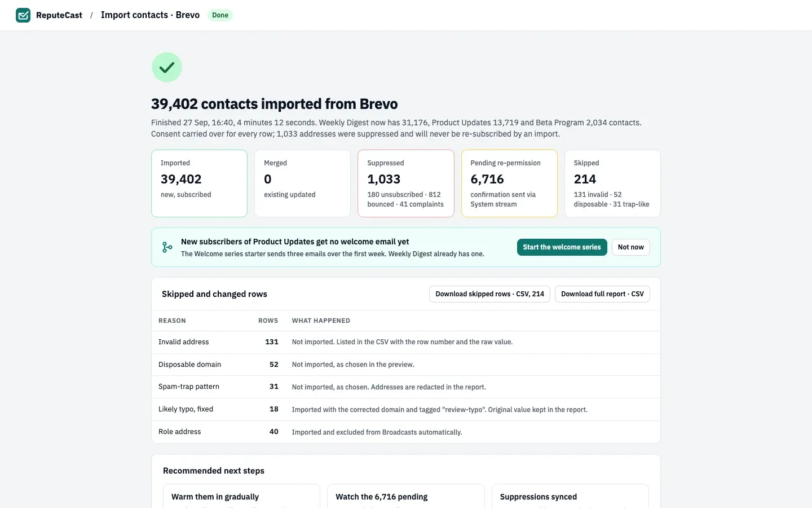Click the 39,402 contacts imported heading

pyautogui.click(x=275, y=104)
